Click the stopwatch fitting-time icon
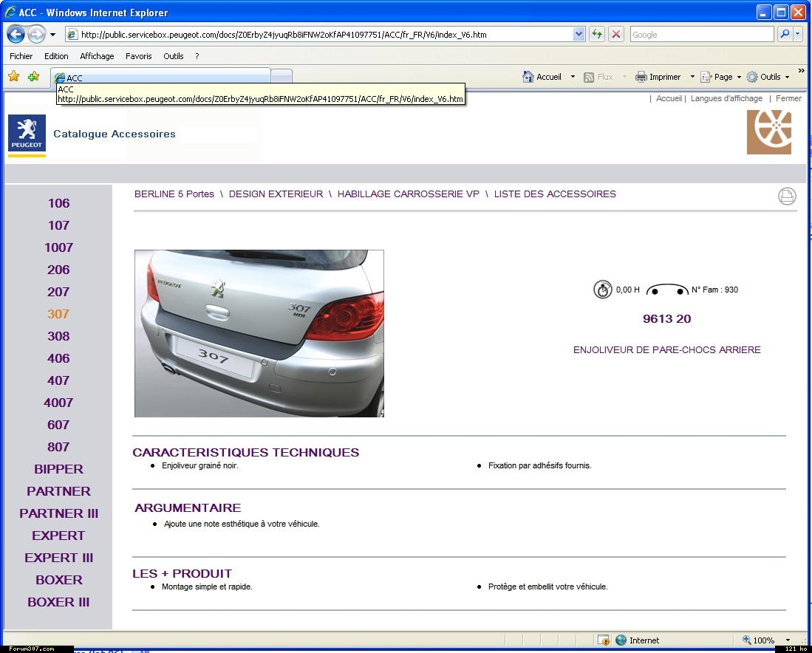Image resolution: width=812 pixels, height=653 pixels. coord(603,290)
